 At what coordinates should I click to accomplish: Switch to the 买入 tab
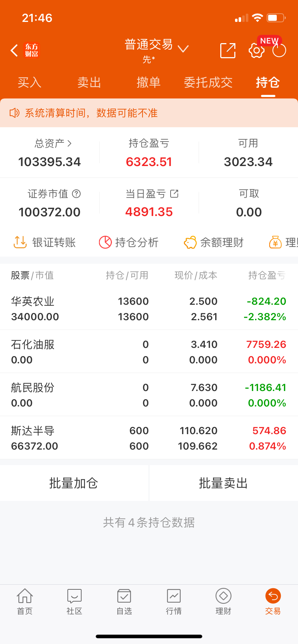[x=30, y=83]
